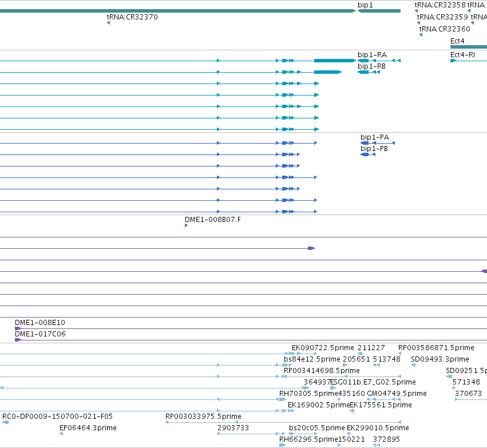Click the Ect4-RI transcript label
This screenshot has height=448, width=487.
tap(462, 55)
